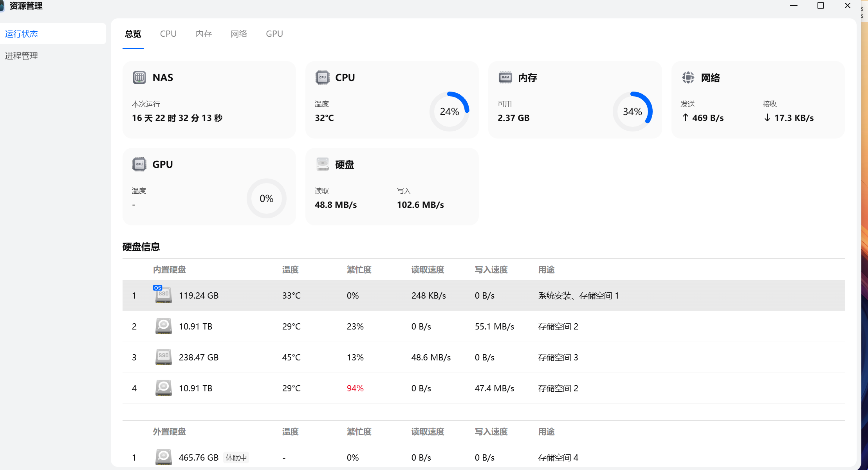This screenshot has height=470, width=868.
Task: Switch to the 网络 tab
Action: [x=239, y=34]
